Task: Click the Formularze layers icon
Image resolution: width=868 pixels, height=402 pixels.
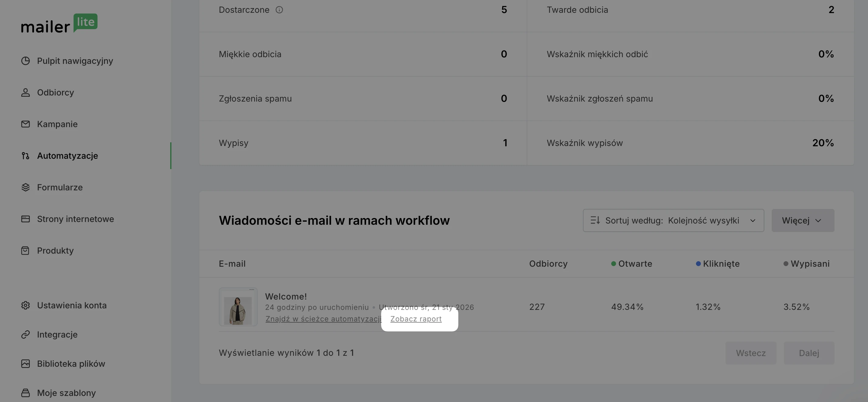Action: pos(26,187)
